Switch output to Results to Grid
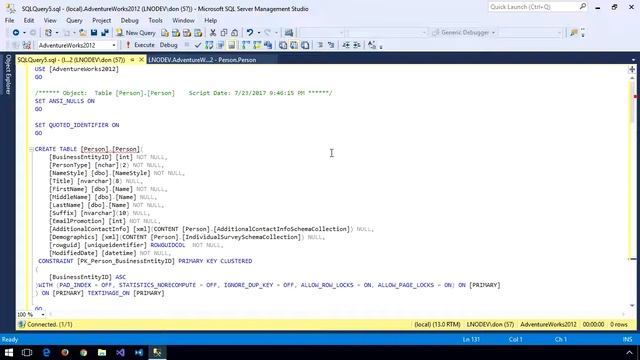The width and height of the screenshot is (640, 360). pyautogui.click(x=294, y=45)
